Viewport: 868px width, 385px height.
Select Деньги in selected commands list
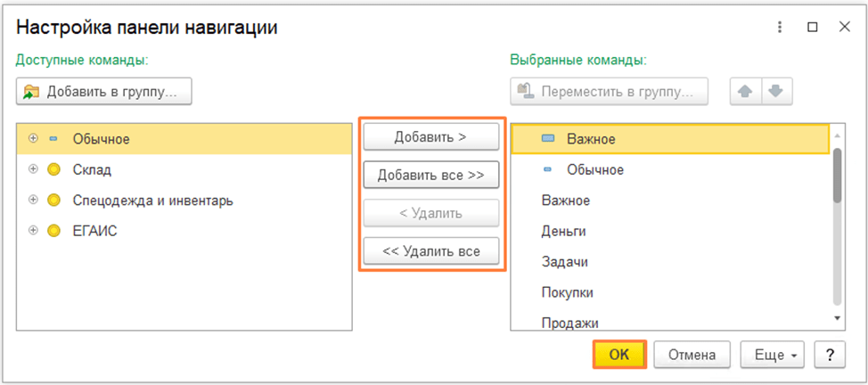(563, 231)
